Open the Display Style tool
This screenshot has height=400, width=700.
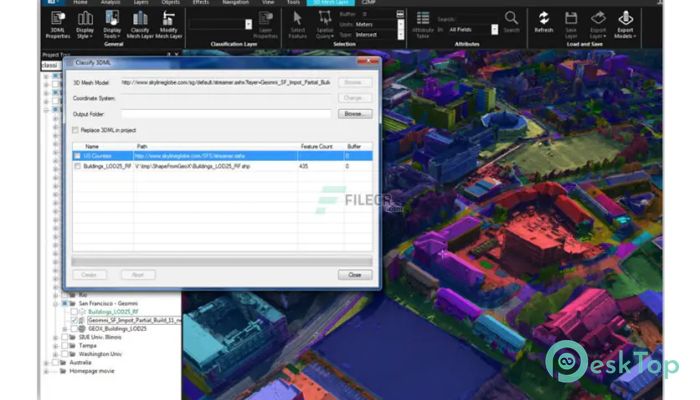[85, 25]
